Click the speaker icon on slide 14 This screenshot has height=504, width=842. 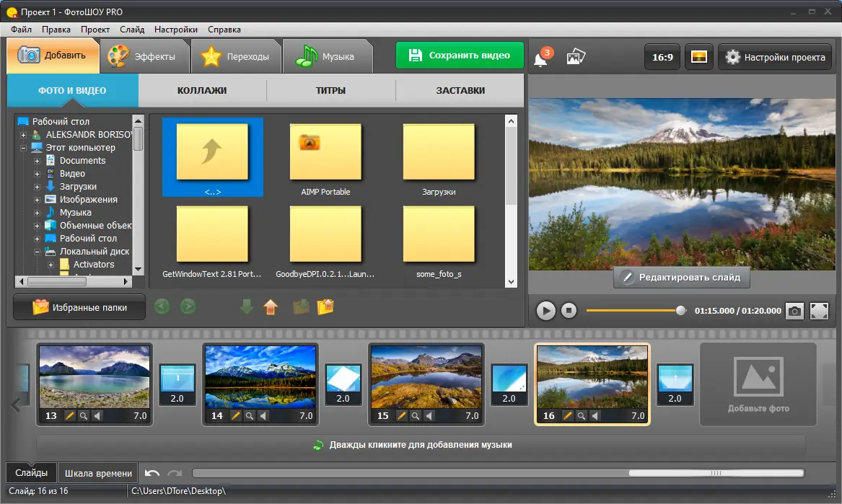pos(263,415)
